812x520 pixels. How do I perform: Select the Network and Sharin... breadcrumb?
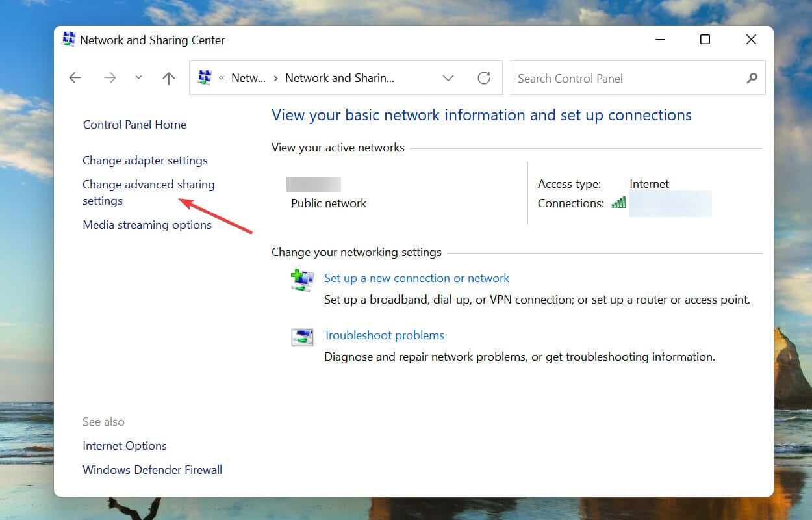[x=340, y=78]
